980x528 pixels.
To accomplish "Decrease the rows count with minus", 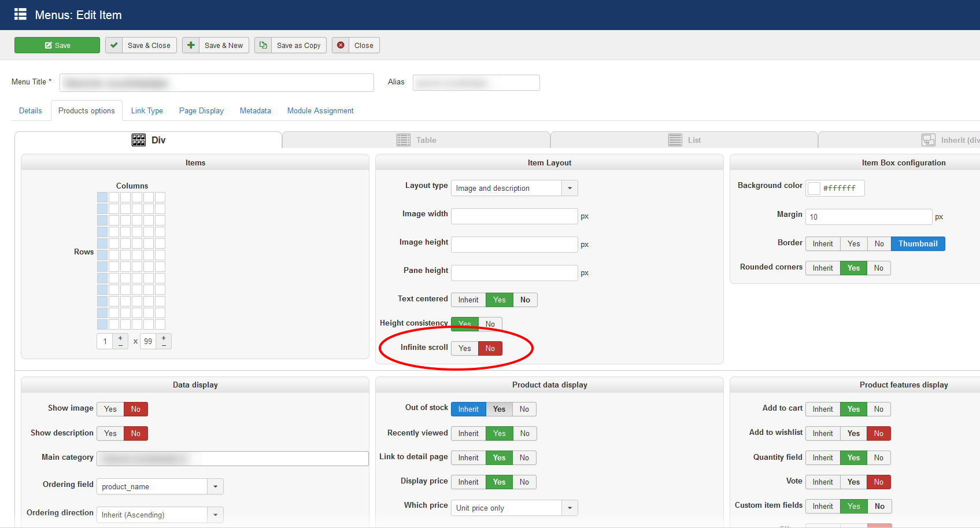I will coord(164,345).
